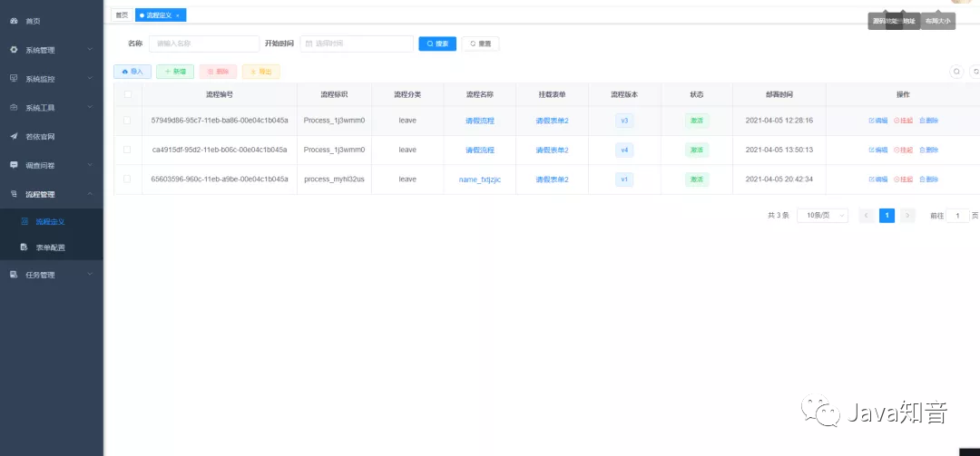The image size is (980, 456).
Task: Edit the row deployed at 12:28:16
Action: (x=878, y=121)
